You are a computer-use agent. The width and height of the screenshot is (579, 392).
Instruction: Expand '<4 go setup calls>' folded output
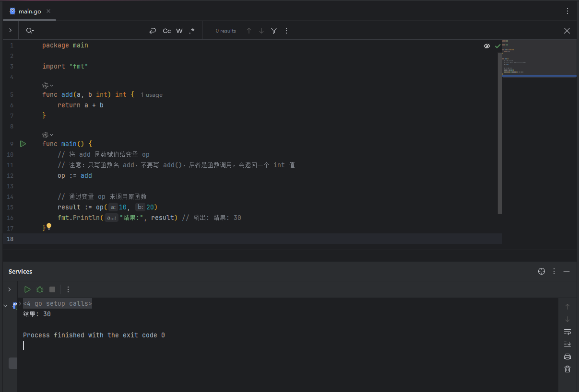pyautogui.click(x=58, y=303)
